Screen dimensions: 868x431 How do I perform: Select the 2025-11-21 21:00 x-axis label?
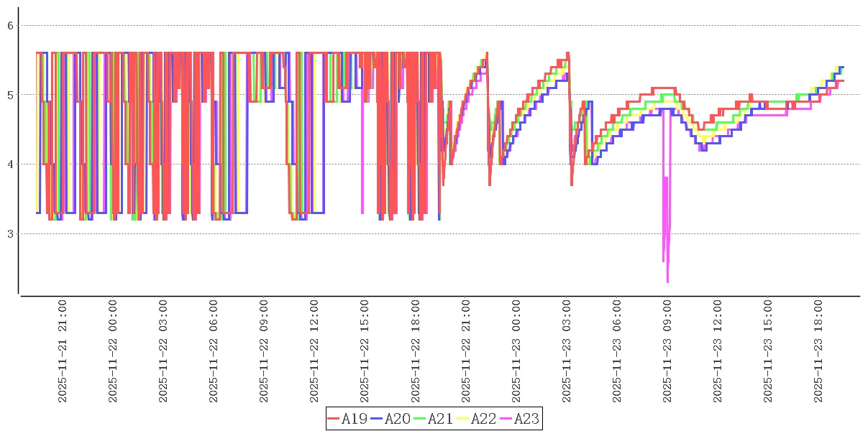[x=63, y=351]
